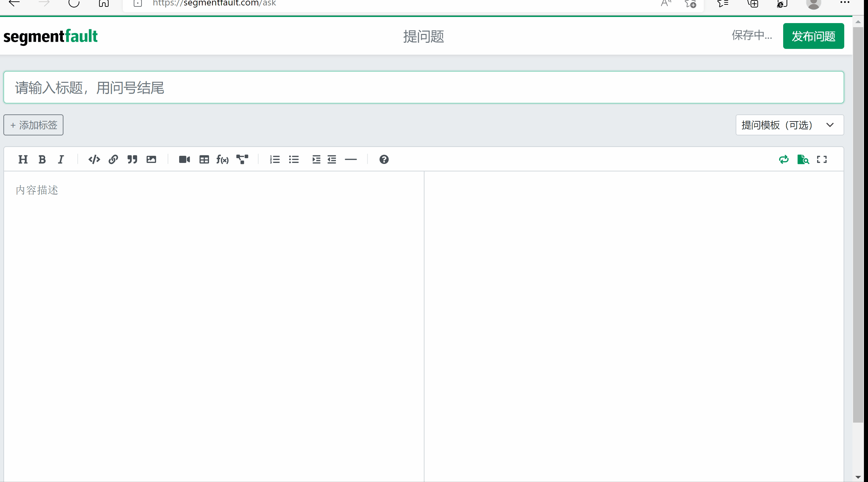Screen dimensions: 868x482
Task: Click the 发布问题 button
Action: click(813, 36)
